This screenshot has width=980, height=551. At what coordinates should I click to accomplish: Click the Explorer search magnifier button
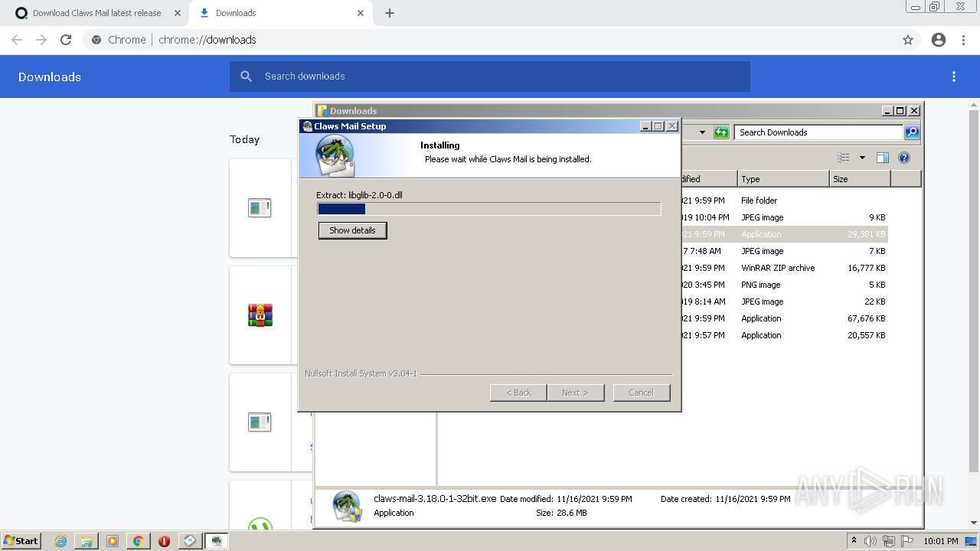pos(911,132)
